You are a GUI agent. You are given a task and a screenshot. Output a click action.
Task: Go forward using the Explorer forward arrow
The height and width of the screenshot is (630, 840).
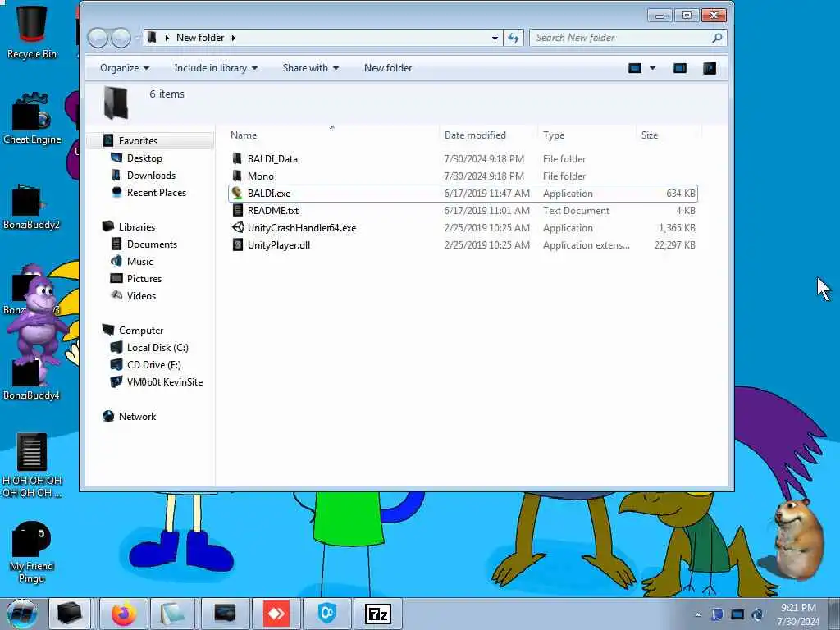coord(121,38)
